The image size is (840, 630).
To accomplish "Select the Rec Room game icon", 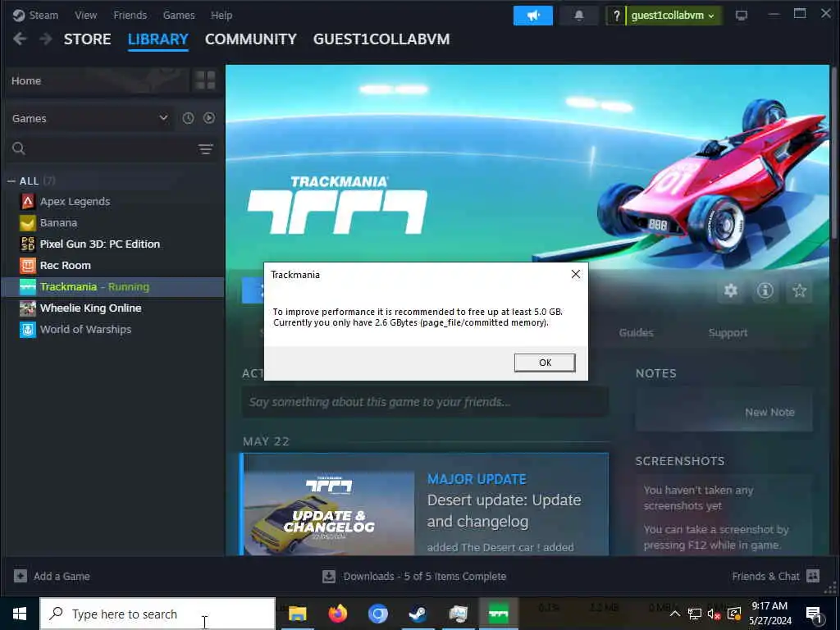I will 28,265.
